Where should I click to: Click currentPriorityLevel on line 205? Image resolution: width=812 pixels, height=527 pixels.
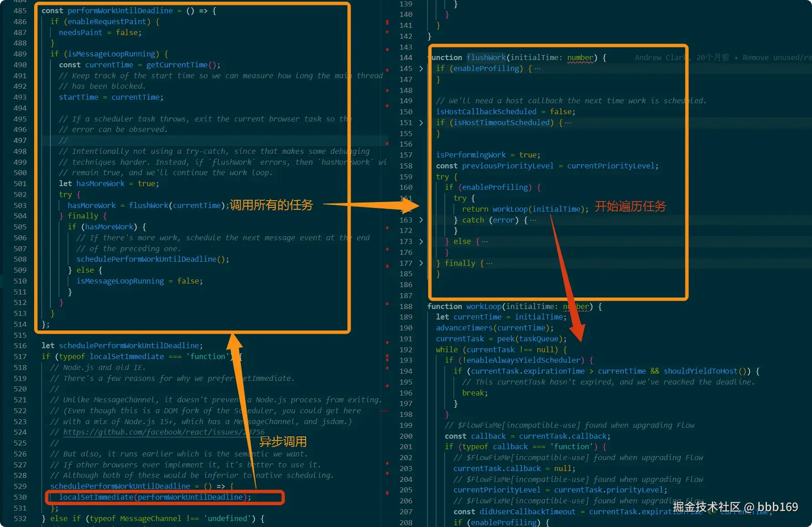497,490
